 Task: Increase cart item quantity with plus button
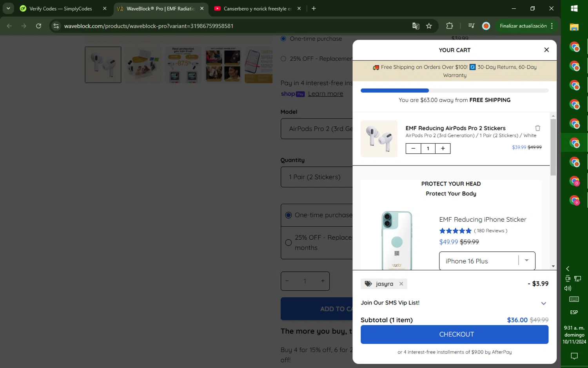pyautogui.click(x=443, y=149)
